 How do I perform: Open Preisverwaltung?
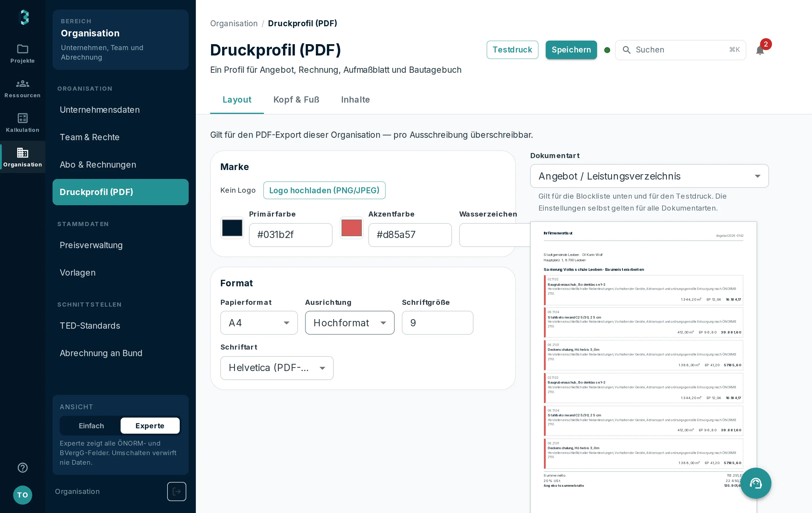[x=120, y=245]
